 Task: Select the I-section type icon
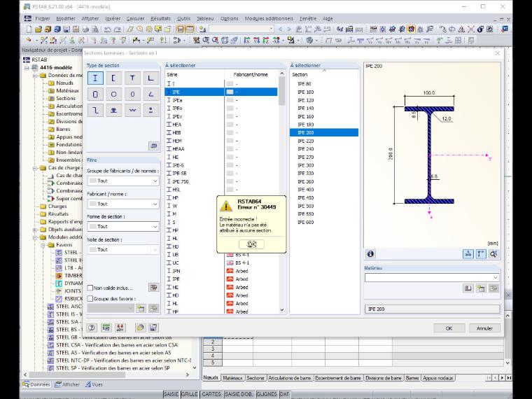(x=95, y=78)
